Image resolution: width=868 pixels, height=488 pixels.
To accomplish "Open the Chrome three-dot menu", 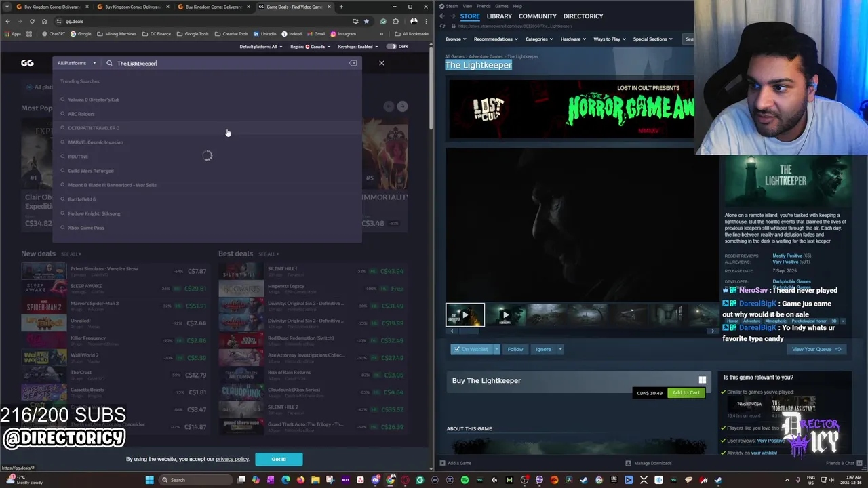I will pos(425,21).
